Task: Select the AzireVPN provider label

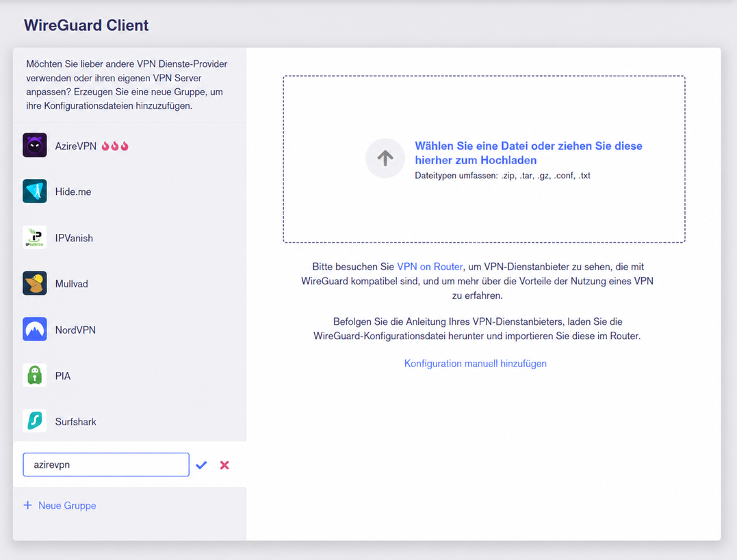Action: (76, 146)
